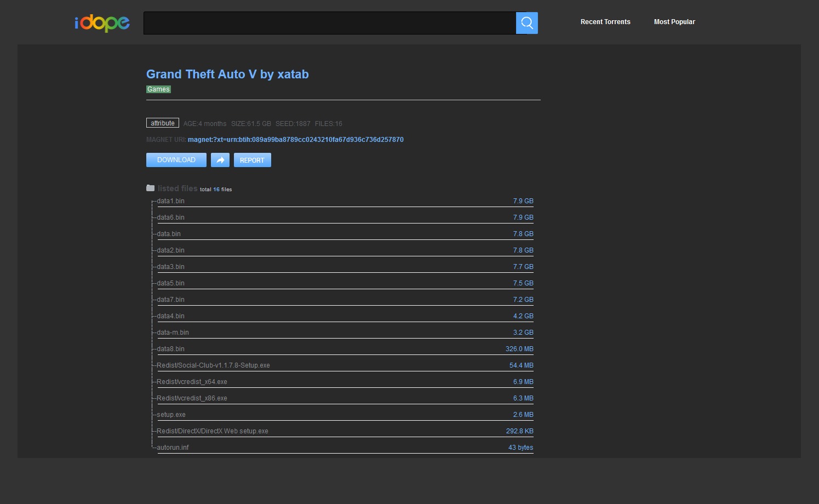The image size is (819, 504).
Task: Open Recent Torrents page
Action: click(x=605, y=22)
